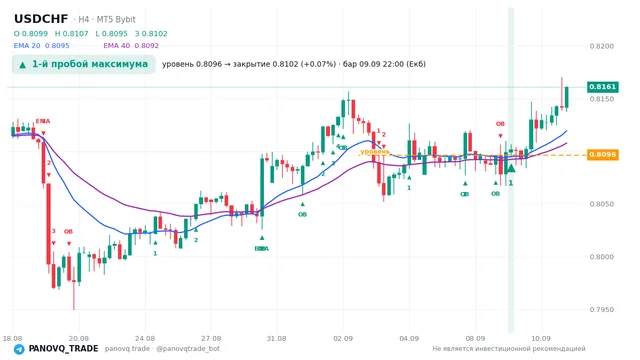Click the 0.8150 price axis label
This screenshot has width=640, height=360.
point(602,99)
